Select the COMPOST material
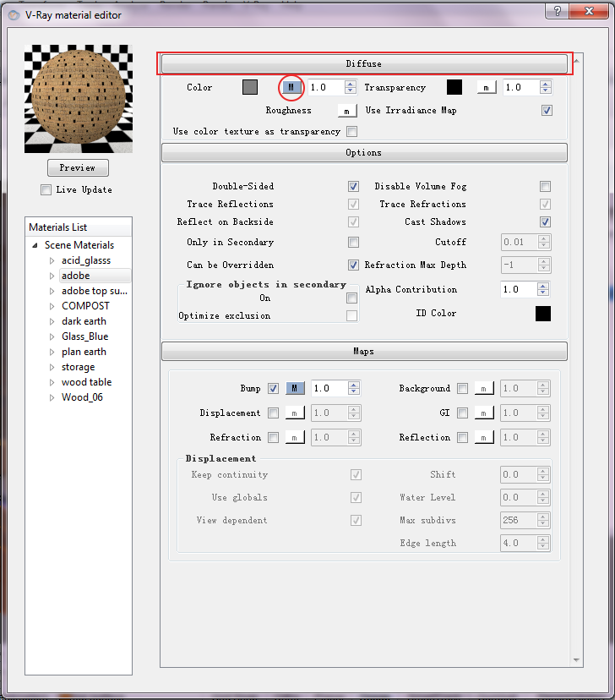The image size is (615, 700). pyautogui.click(x=85, y=306)
